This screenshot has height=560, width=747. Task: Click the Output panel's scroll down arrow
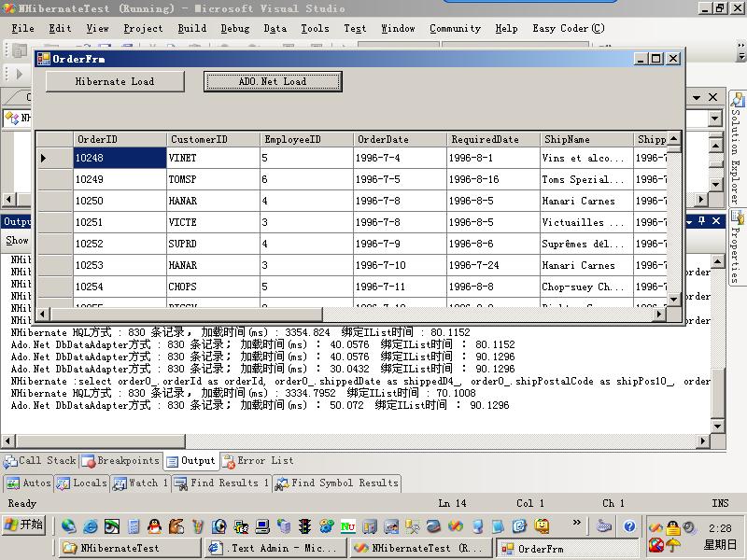[x=717, y=426]
